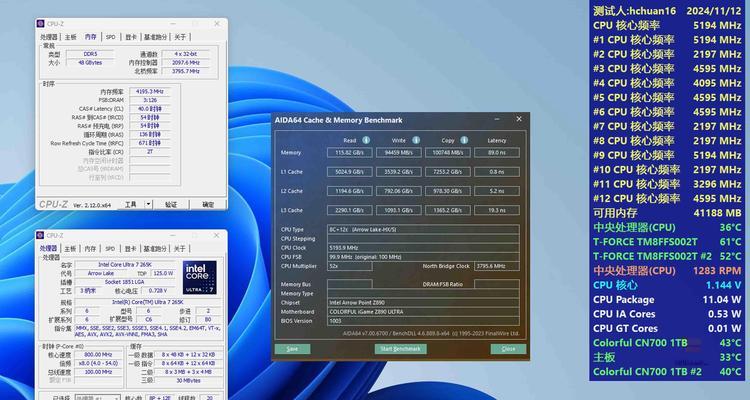Click the Close button in the AIDA64 window

(508, 349)
